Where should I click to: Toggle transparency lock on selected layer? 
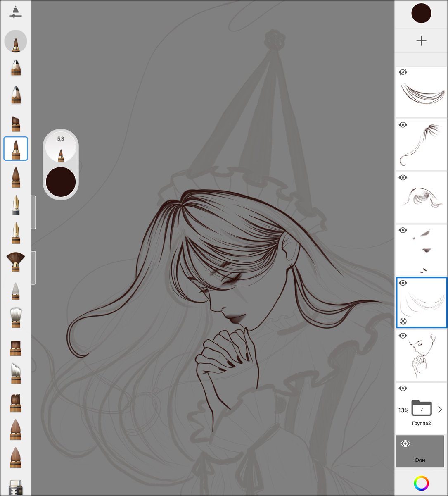pos(403,321)
